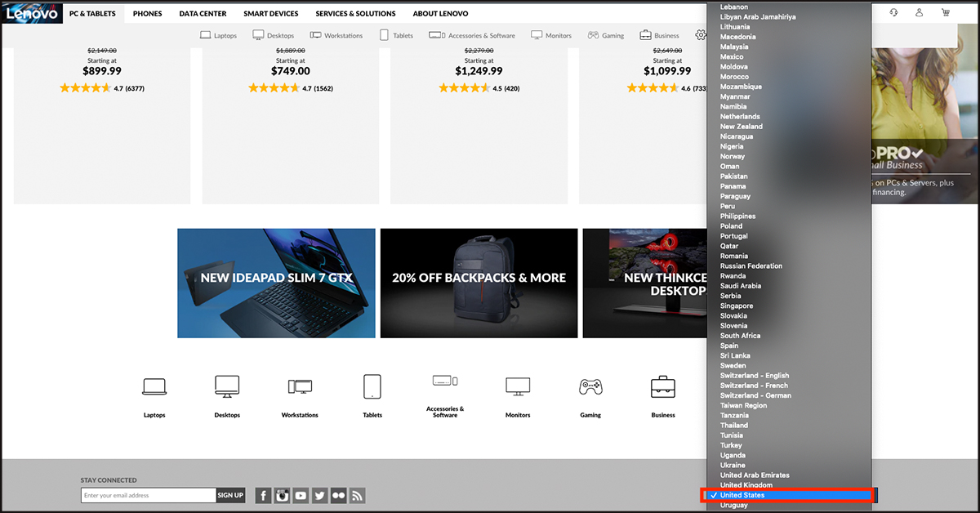The width and height of the screenshot is (980, 513).
Task: Open the user account icon
Action: [x=920, y=13]
